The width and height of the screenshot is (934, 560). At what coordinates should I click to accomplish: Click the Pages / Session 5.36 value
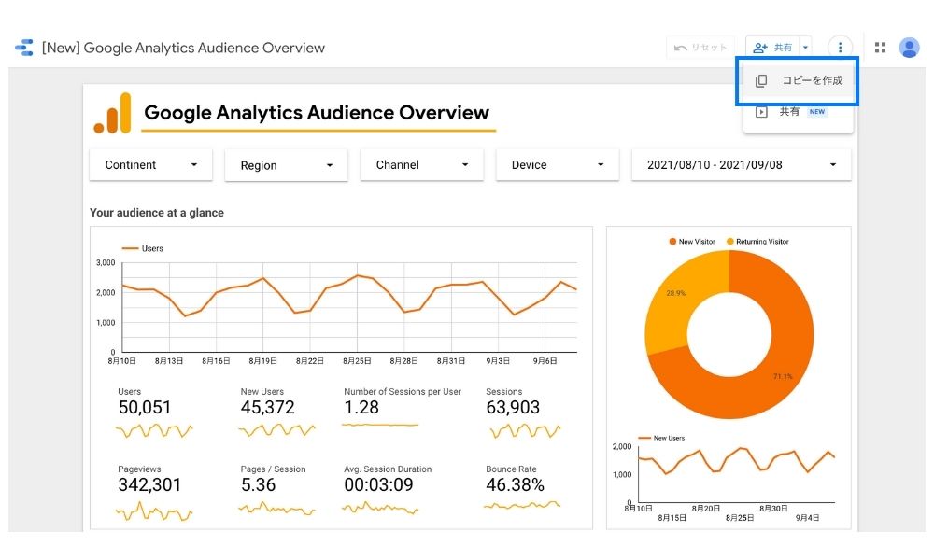coord(258,485)
